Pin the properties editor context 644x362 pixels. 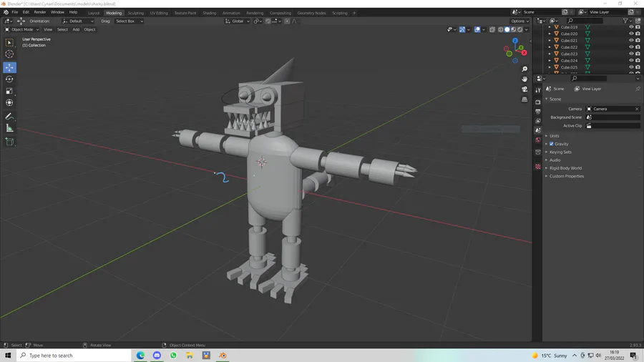[638, 89]
